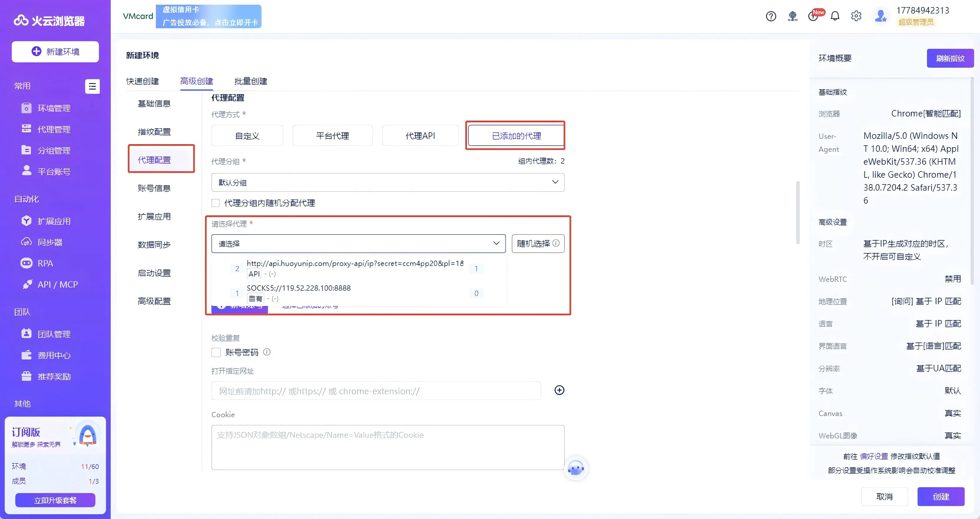Open the chat assistant robot icon
The image size is (980, 519).
576,468
